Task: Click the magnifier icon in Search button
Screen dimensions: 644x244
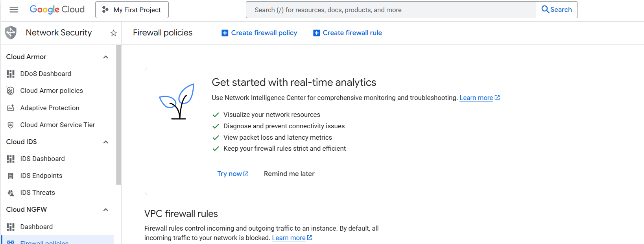Action: point(545,9)
